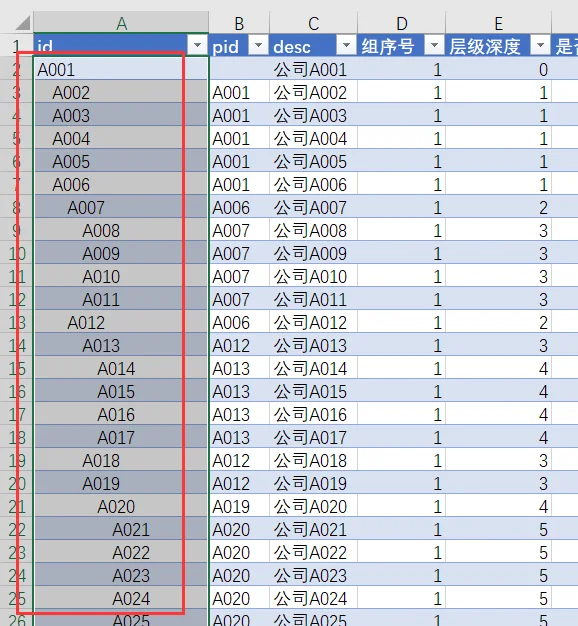
Task: Click cell A011 in id column
Action: 121,299
